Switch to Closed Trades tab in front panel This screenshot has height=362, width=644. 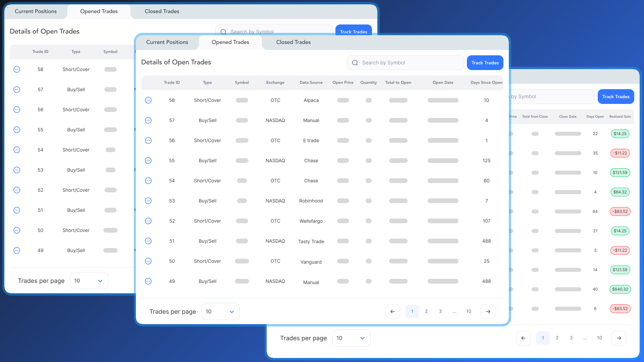(293, 42)
